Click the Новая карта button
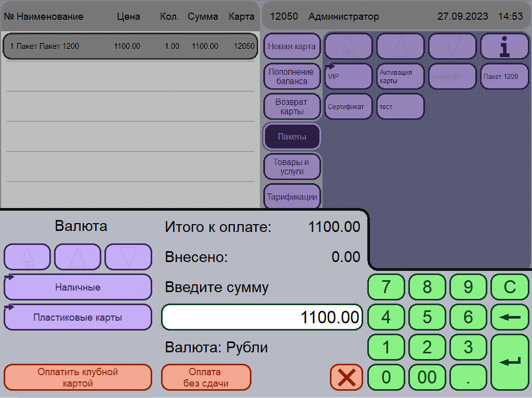532x398 pixels. [x=292, y=46]
